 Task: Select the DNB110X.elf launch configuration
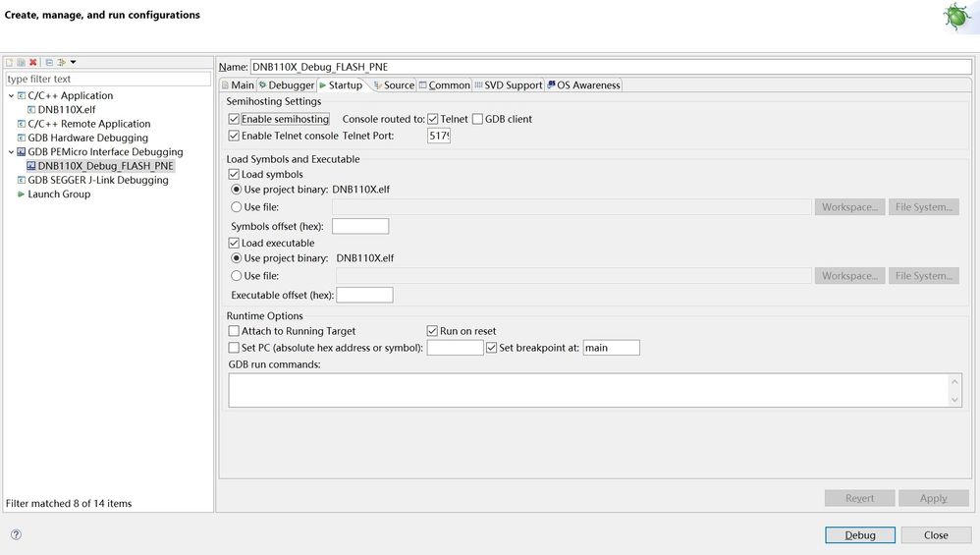pos(66,110)
